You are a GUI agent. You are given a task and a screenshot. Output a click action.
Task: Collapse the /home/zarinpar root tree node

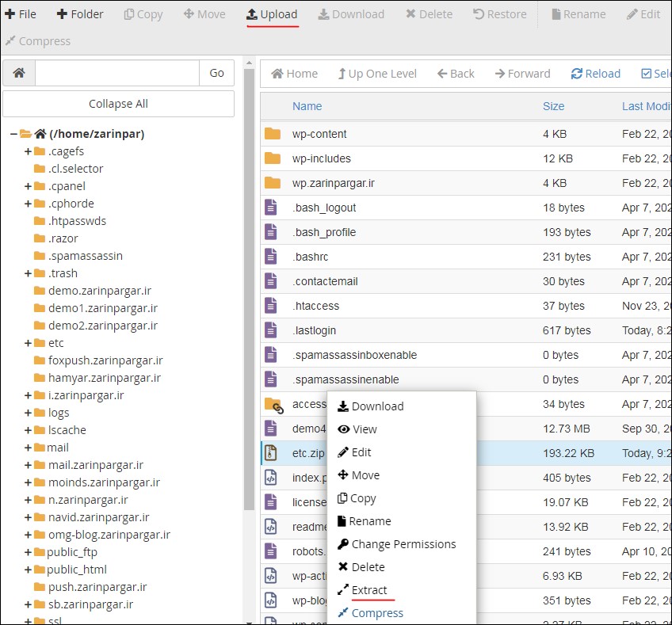pyautogui.click(x=13, y=134)
